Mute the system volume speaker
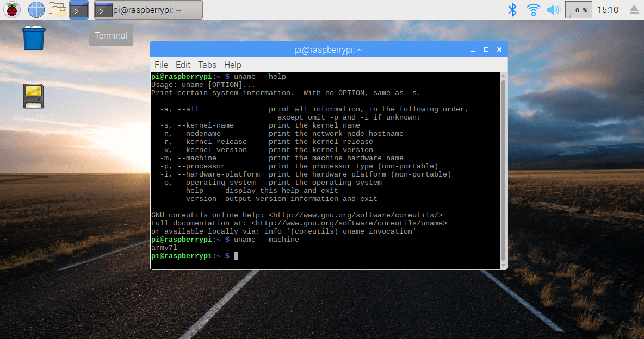Image resolution: width=644 pixels, height=339 pixels. tap(554, 9)
